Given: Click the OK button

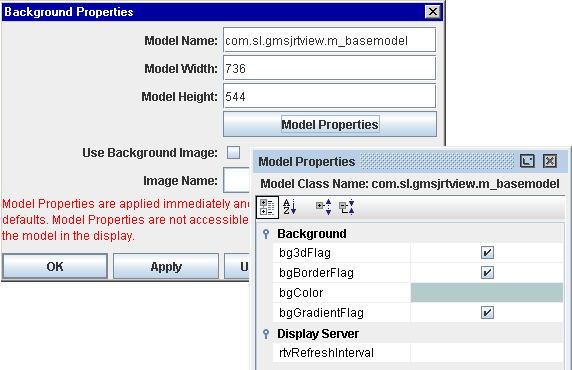Looking at the screenshot, I should coord(55,266).
